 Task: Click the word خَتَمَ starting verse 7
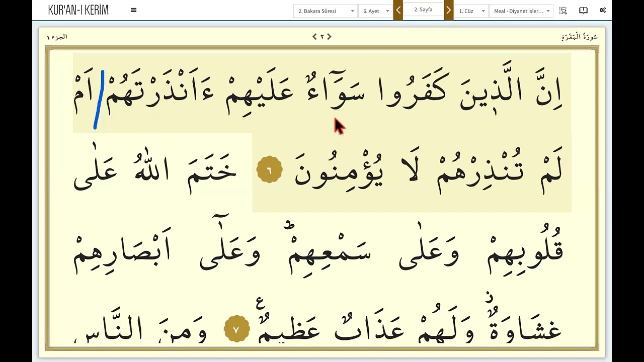coord(212,173)
